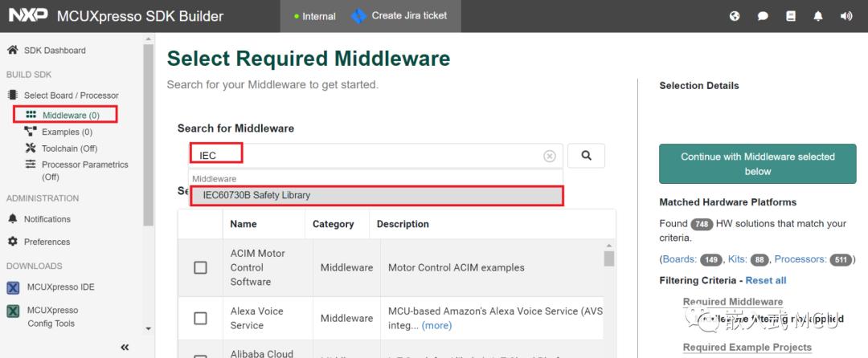Click into the middleware search field
The width and height of the screenshot is (868, 358).
(376, 156)
